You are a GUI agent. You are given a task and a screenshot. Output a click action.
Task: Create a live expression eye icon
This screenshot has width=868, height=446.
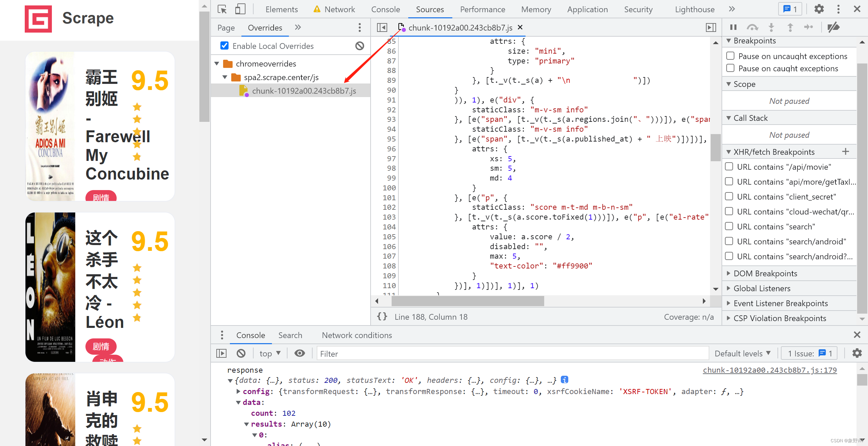click(x=299, y=353)
